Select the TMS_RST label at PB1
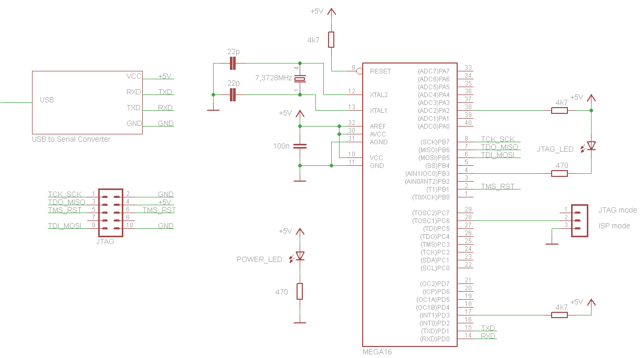This screenshot has height=358, width=644. 498,186
